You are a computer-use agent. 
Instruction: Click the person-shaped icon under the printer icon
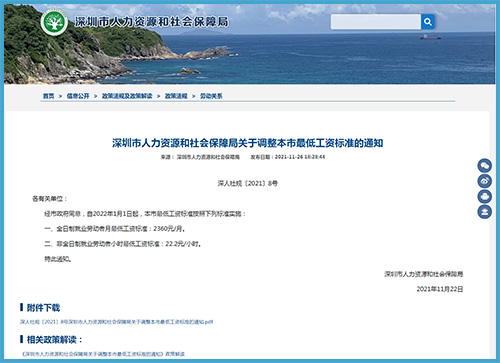pyautogui.click(x=485, y=212)
